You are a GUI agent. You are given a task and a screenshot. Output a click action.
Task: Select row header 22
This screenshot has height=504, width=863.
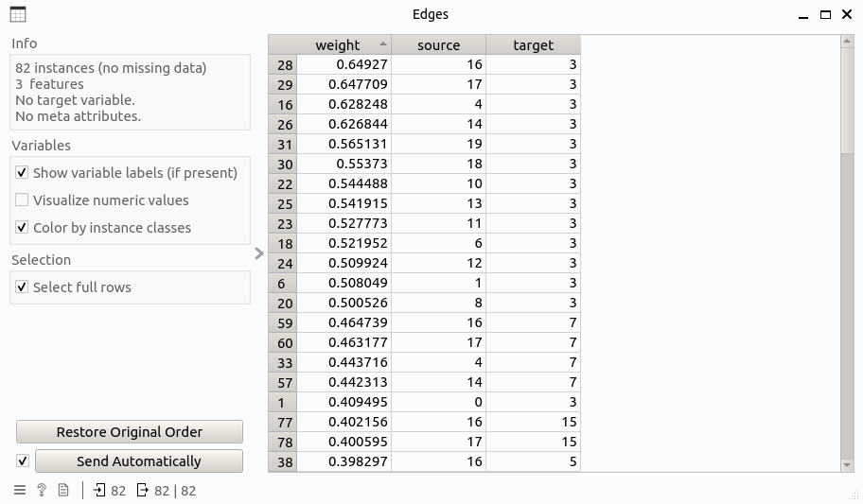(x=283, y=183)
